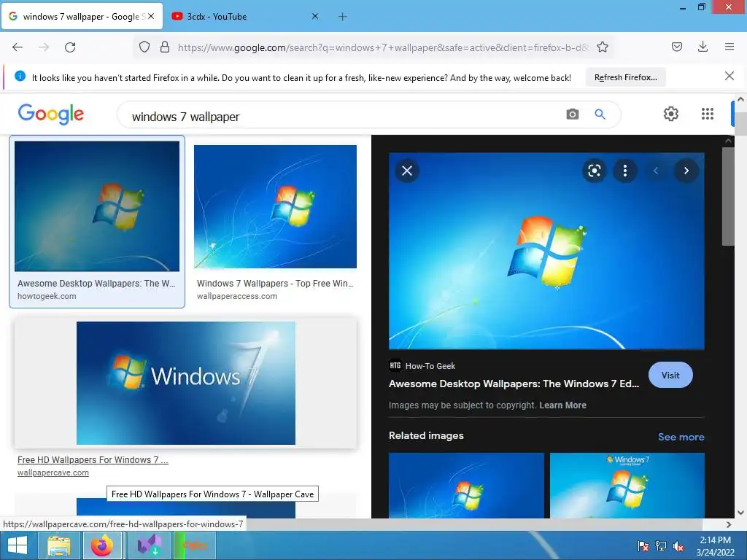Click the page scrollbar up arrow

click(x=740, y=99)
